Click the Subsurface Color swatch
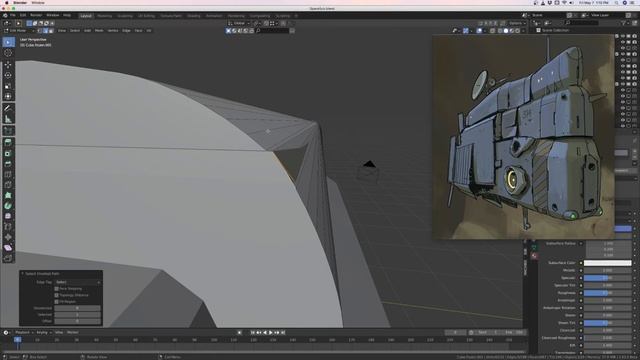This screenshot has height=360, width=640. click(x=607, y=263)
